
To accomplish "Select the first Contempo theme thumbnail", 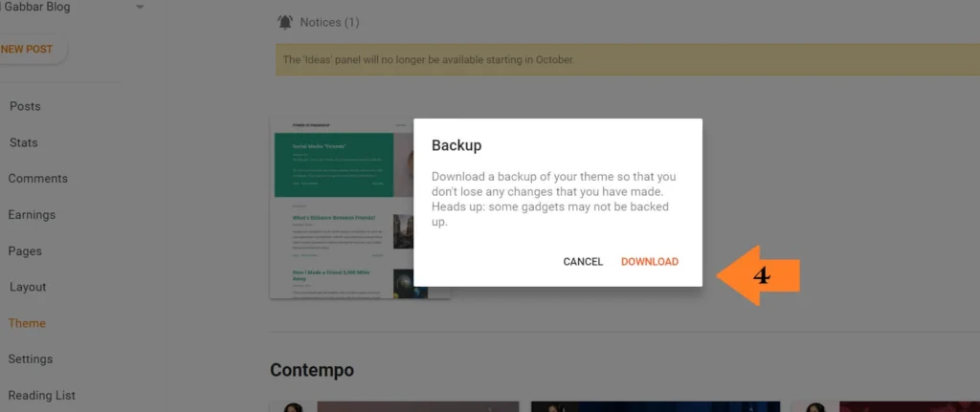I will 394,406.
